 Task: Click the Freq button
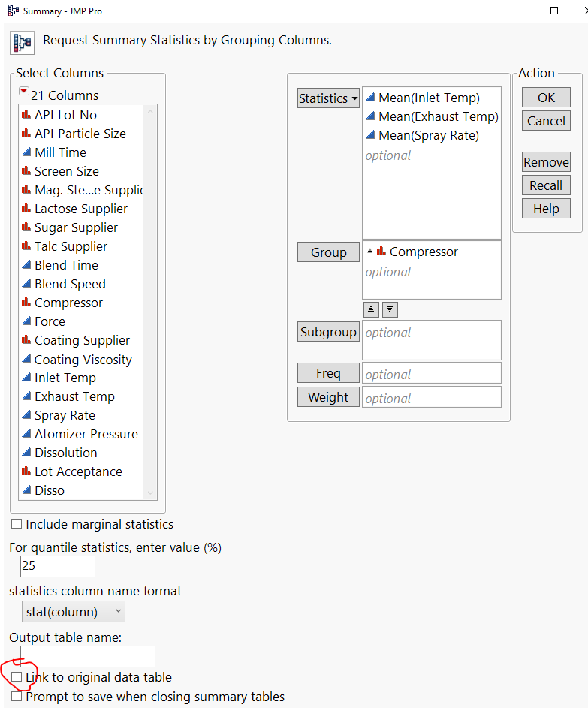point(328,373)
